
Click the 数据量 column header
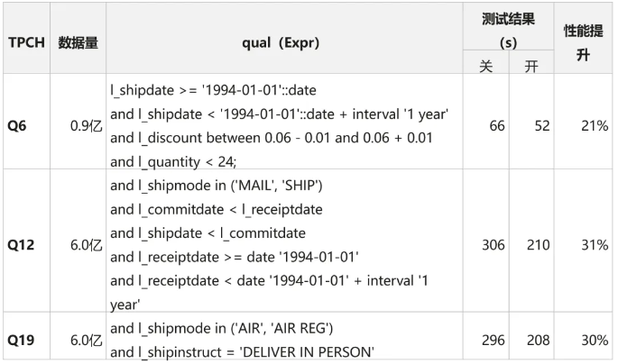[x=78, y=42]
